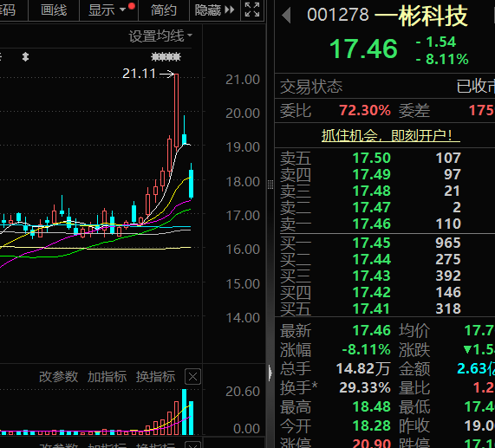This screenshot has height=448, width=495.
Task: Click the 卖四 price 17.49
Action: 372,174
